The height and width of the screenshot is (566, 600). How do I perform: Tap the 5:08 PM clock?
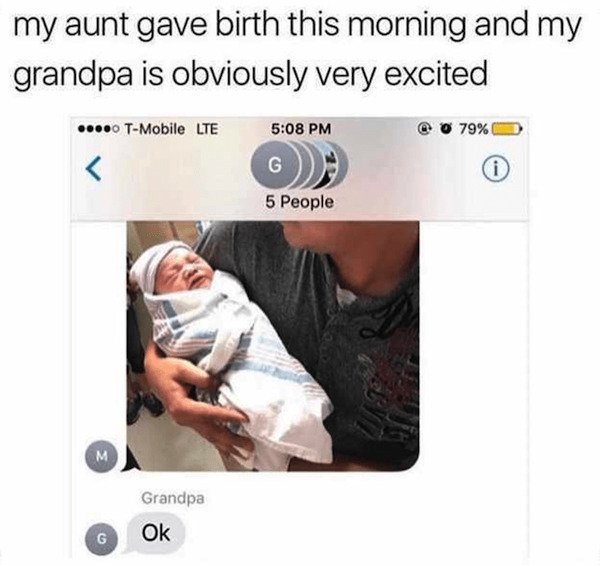click(301, 129)
